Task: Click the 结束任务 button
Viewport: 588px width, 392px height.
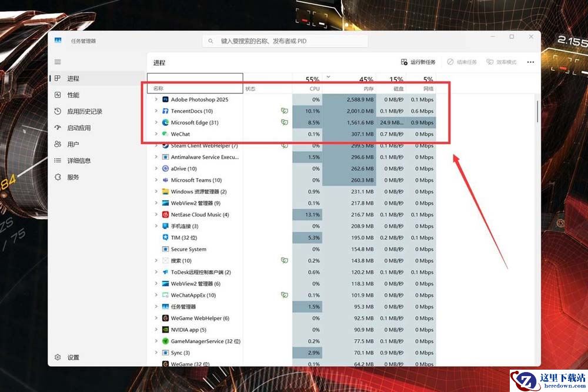Action: tap(462, 62)
